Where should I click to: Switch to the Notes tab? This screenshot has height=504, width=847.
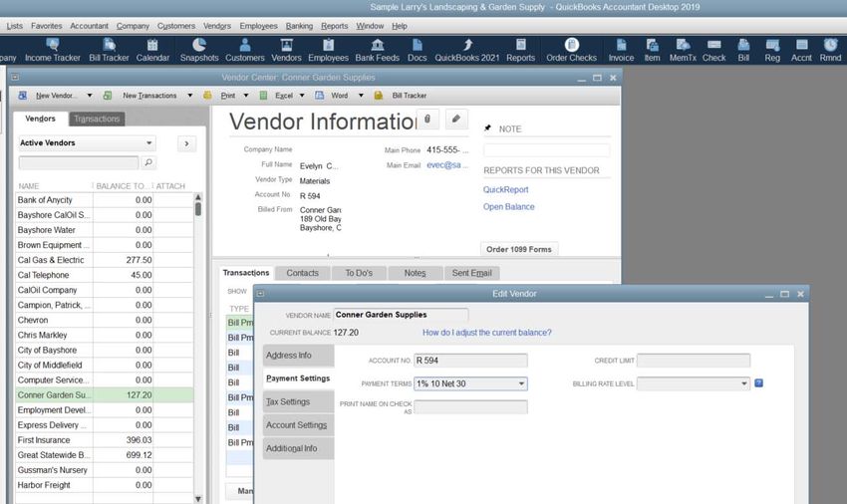coord(416,273)
